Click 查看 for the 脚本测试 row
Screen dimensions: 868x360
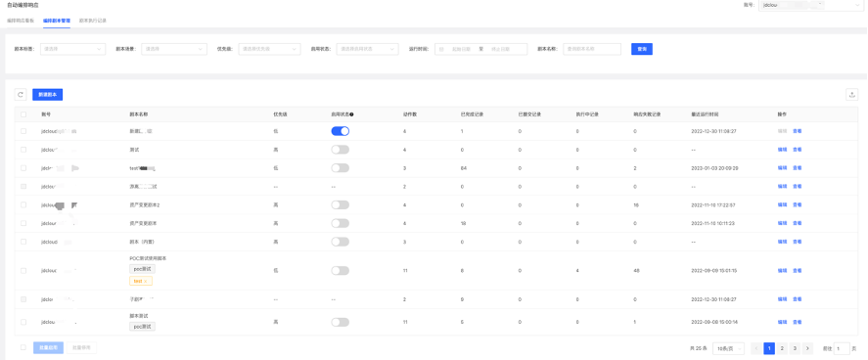pos(798,322)
